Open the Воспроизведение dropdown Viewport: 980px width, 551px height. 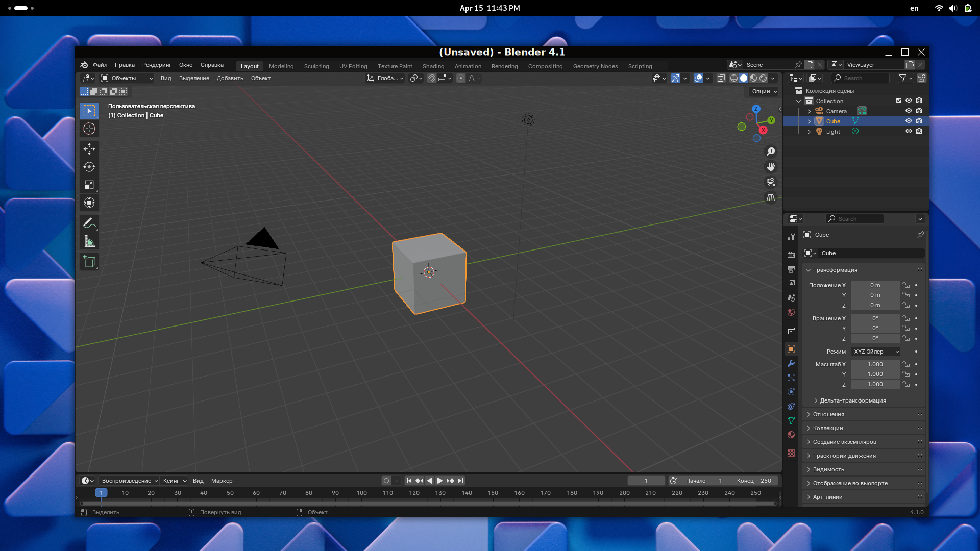(x=129, y=481)
